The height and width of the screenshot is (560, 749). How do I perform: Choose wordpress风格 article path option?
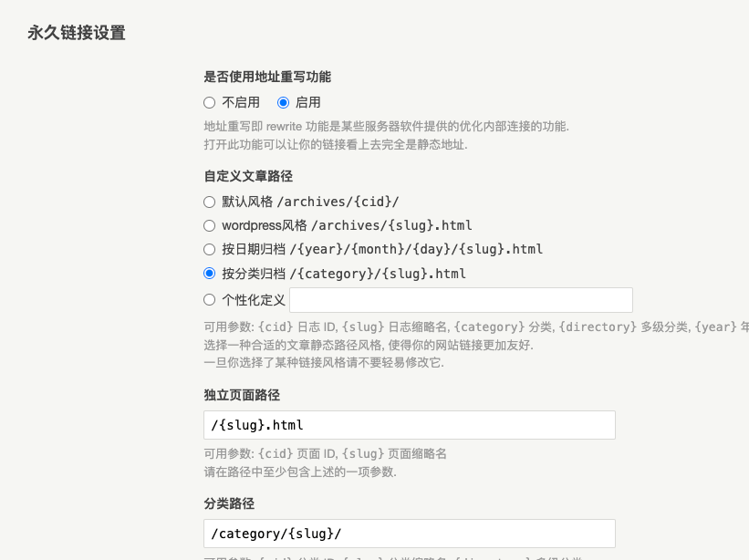tap(209, 226)
